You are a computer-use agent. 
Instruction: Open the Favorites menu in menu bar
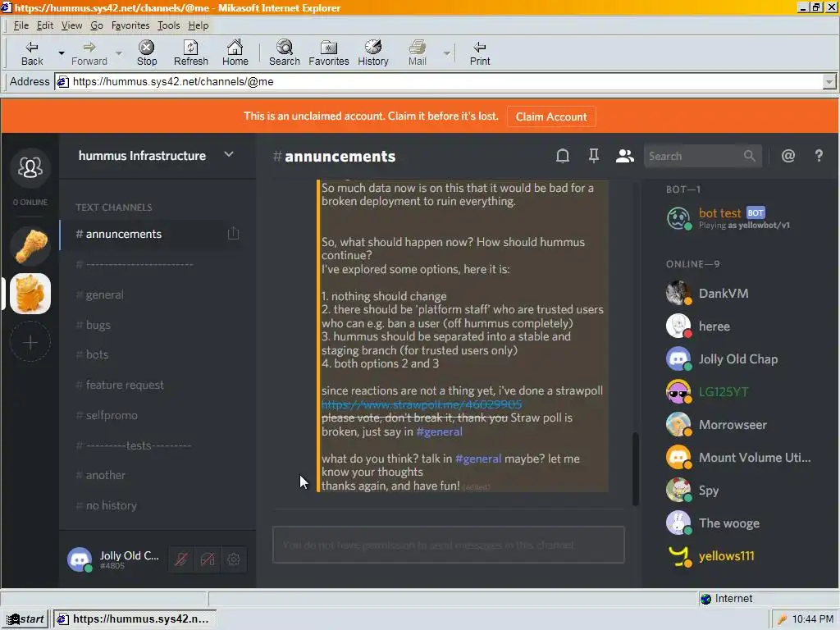pos(130,25)
